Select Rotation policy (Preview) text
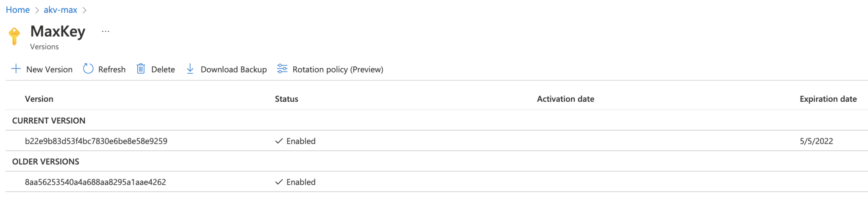868x208 pixels. tap(338, 69)
